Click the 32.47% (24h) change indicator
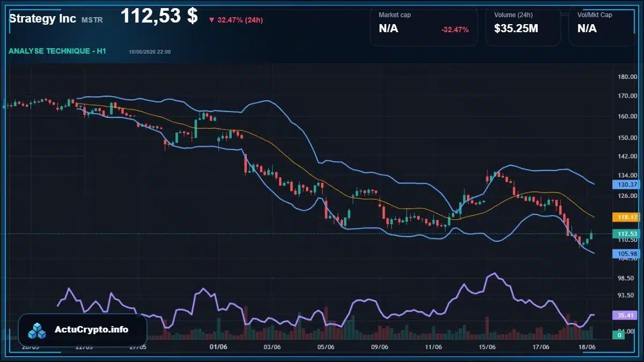The image size is (644, 362). tap(236, 20)
